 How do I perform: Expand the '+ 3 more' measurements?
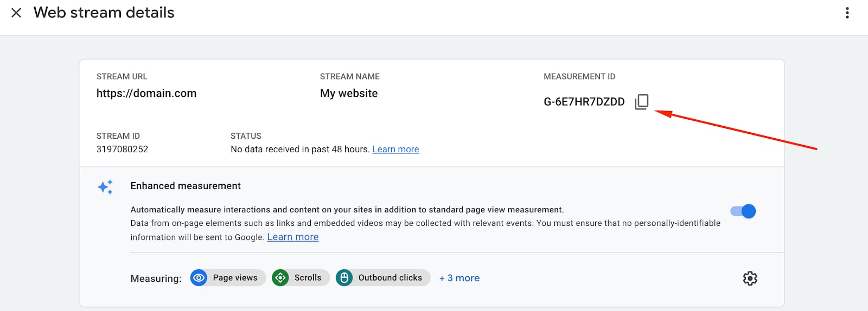[459, 278]
